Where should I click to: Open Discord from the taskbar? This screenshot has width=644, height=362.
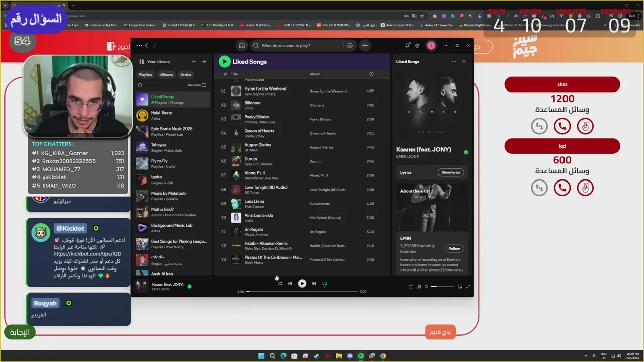pos(350,356)
